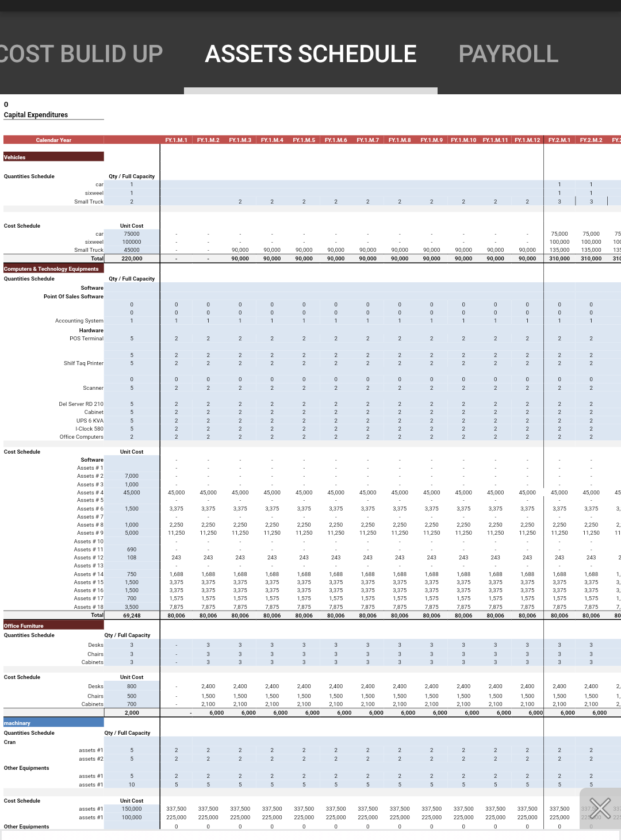The height and width of the screenshot is (840, 621).
Task: Click the unit cost 150,000 cell
Action: (x=132, y=809)
